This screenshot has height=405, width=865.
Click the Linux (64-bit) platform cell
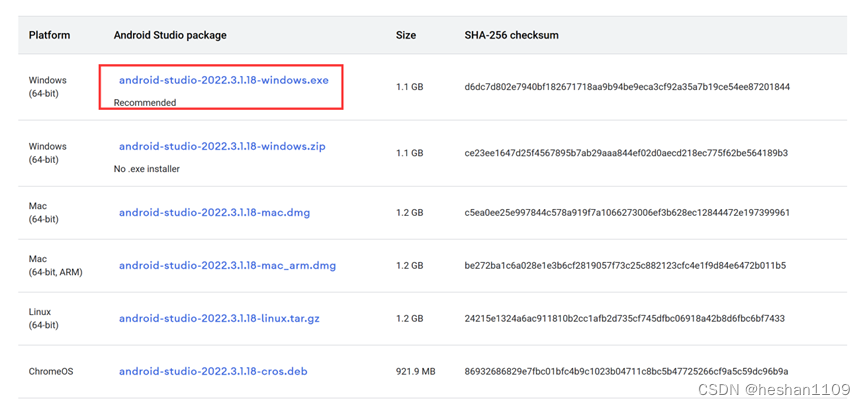[x=44, y=318]
